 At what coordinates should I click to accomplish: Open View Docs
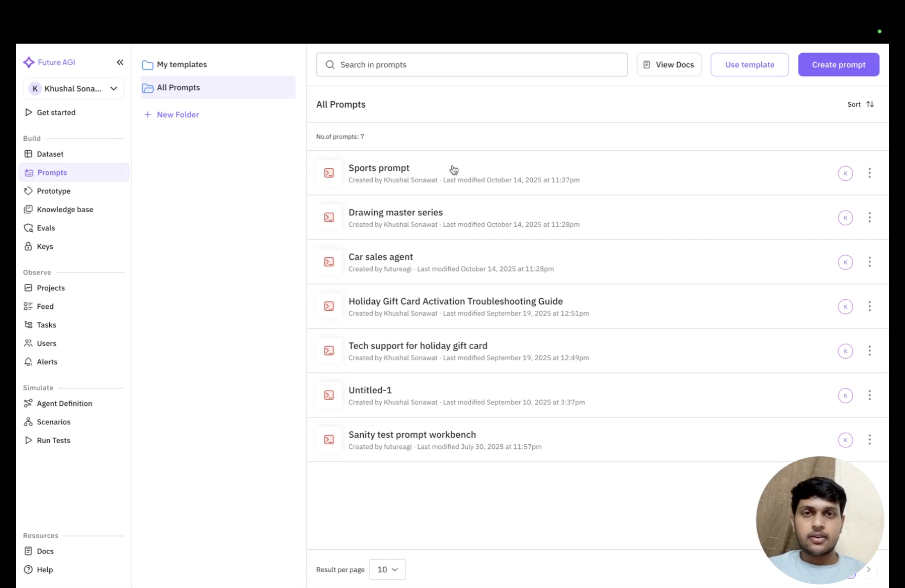click(x=669, y=64)
